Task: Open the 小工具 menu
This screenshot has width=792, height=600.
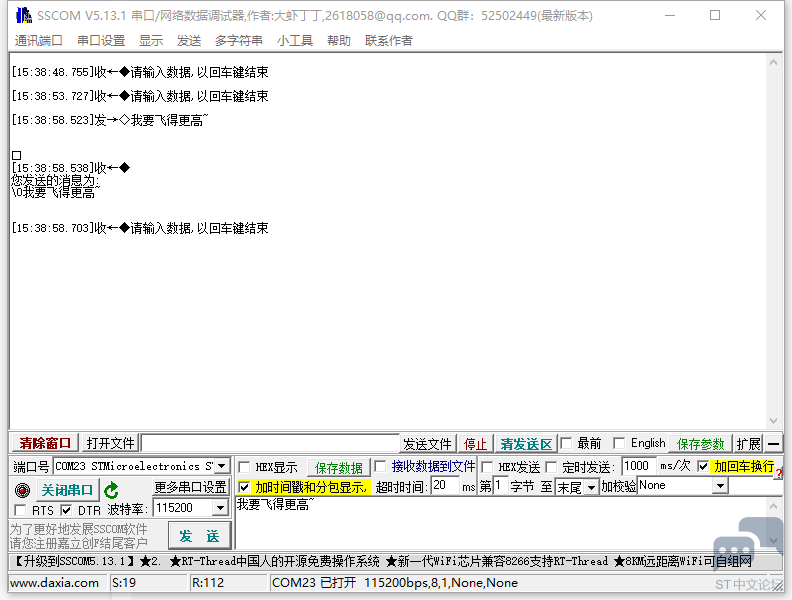Action: click(x=295, y=40)
